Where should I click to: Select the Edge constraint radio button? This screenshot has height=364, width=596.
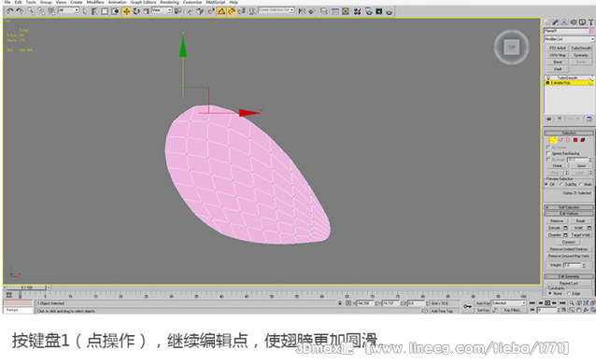tap(569, 293)
